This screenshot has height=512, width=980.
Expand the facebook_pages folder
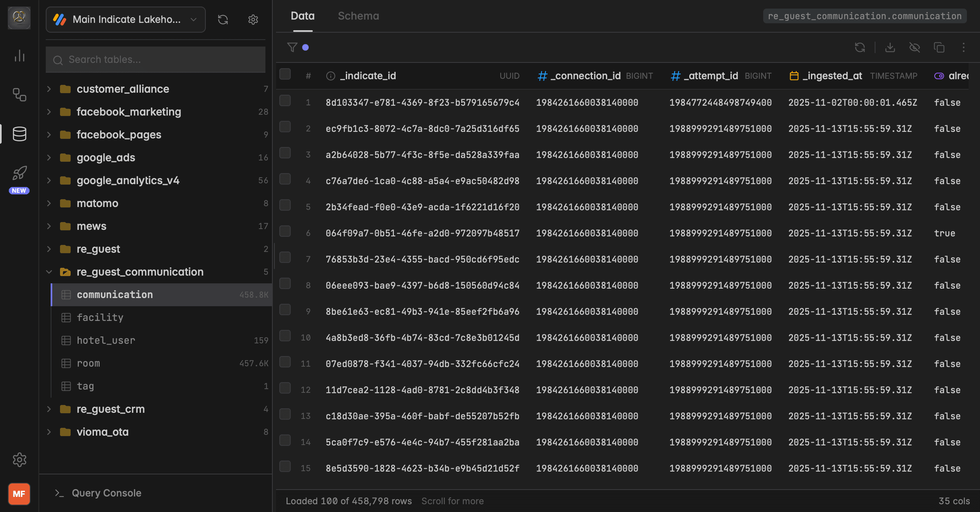point(49,135)
